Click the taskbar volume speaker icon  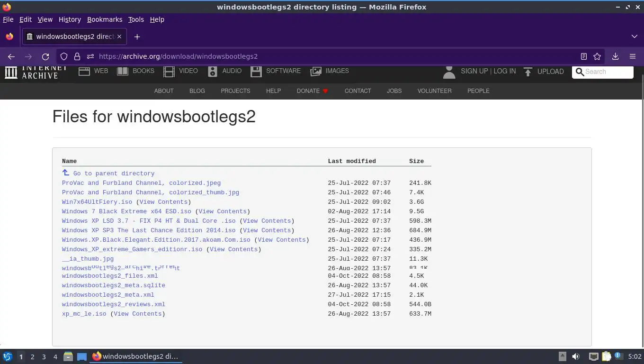[x=576, y=356]
